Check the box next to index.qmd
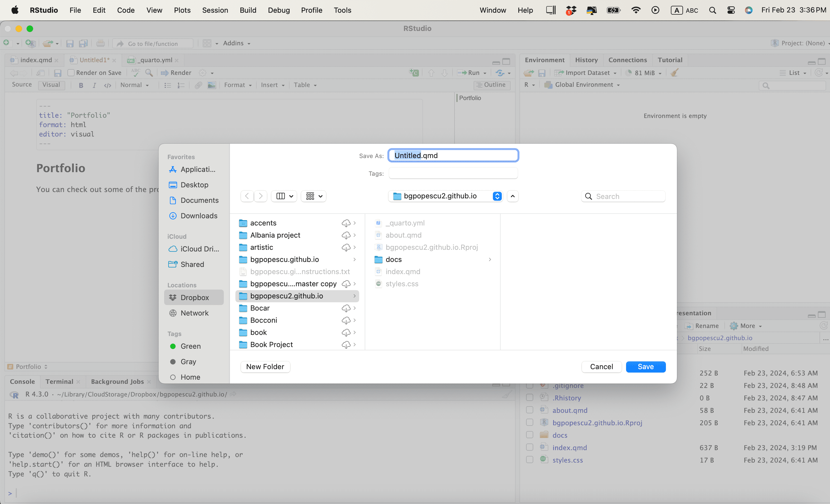 [530, 447]
